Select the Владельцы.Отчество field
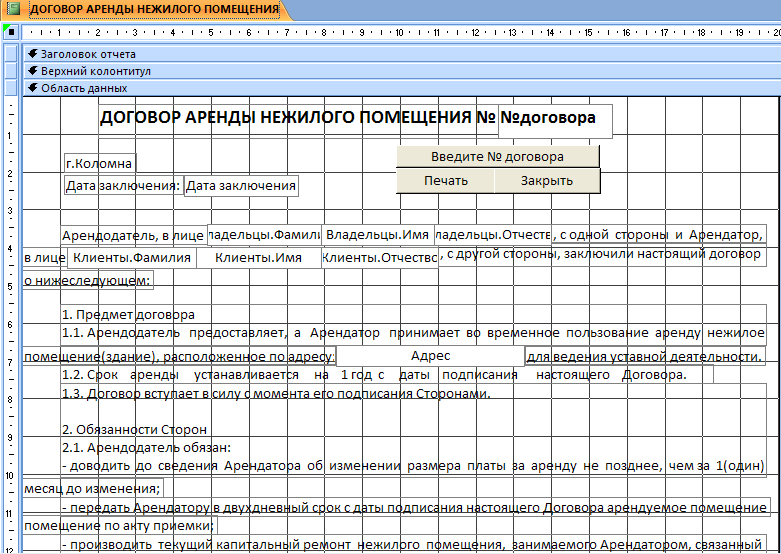The width and height of the screenshot is (781, 554). (x=494, y=235)
